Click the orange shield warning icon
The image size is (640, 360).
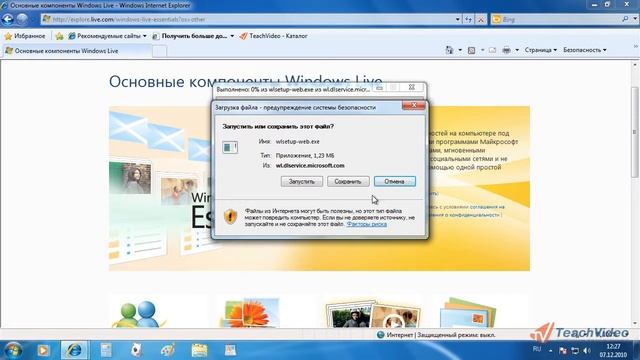point(230,217)
